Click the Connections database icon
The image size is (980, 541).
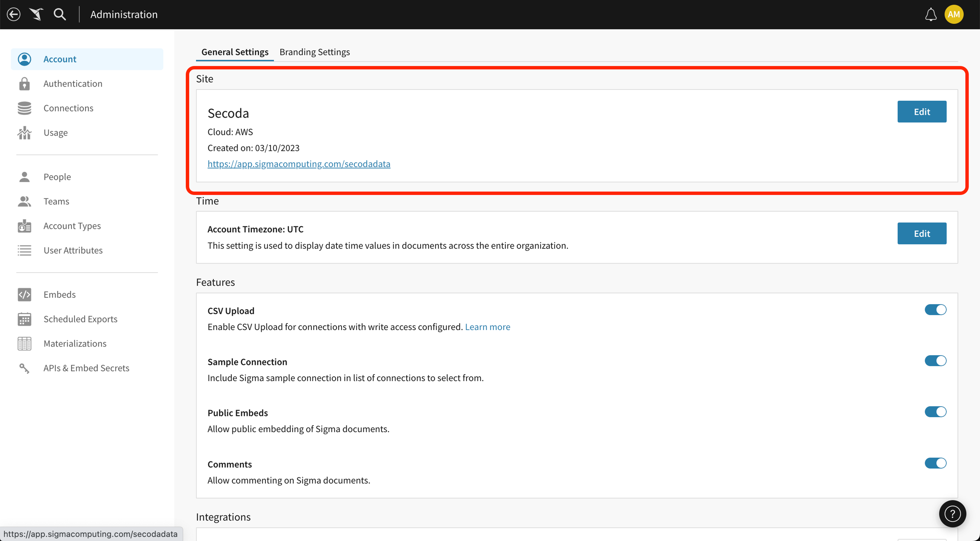click(x=25, y=108)
